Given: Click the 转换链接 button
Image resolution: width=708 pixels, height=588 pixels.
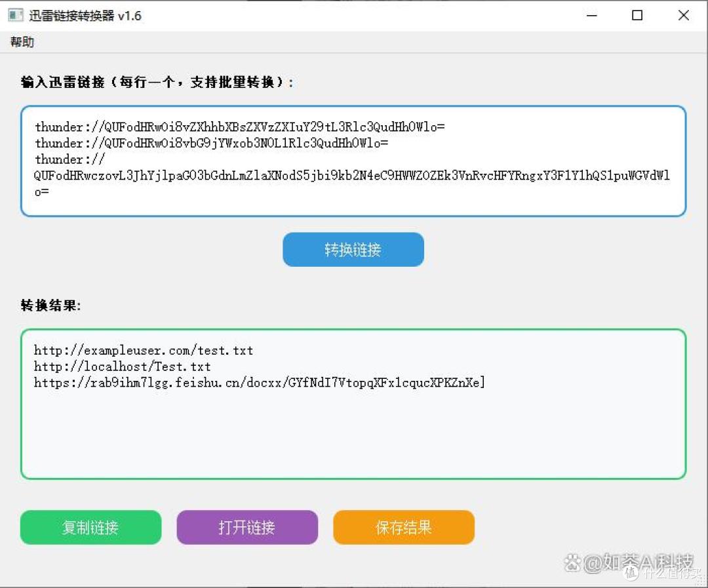Looking at the screenshot, I should [353, 249].
